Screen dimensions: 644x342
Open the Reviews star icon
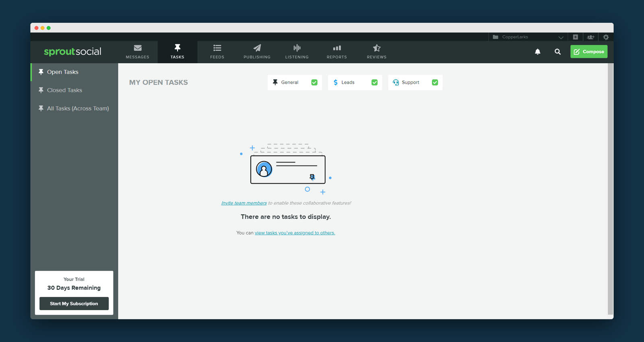(377, 48)
